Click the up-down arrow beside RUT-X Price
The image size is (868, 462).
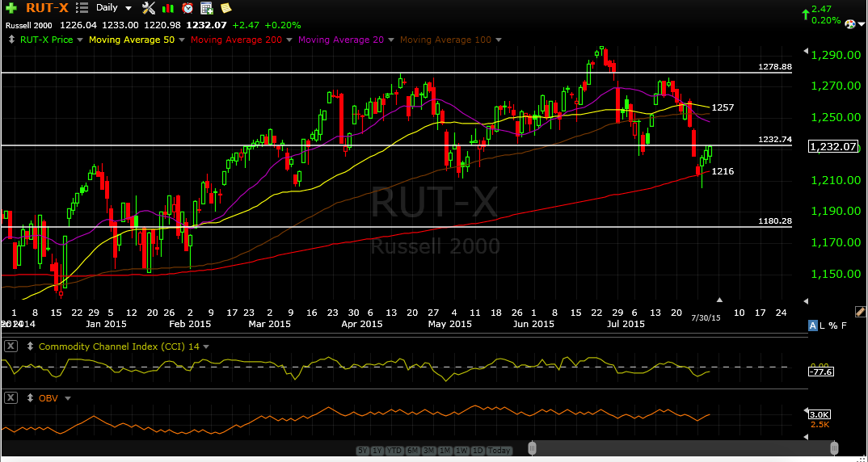click(12, 40)
